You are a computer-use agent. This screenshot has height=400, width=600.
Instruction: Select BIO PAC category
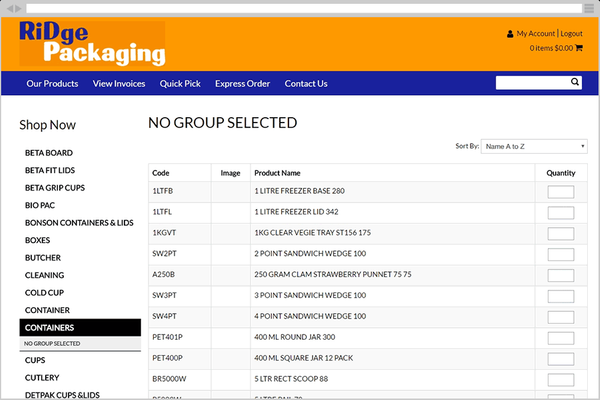40,205
